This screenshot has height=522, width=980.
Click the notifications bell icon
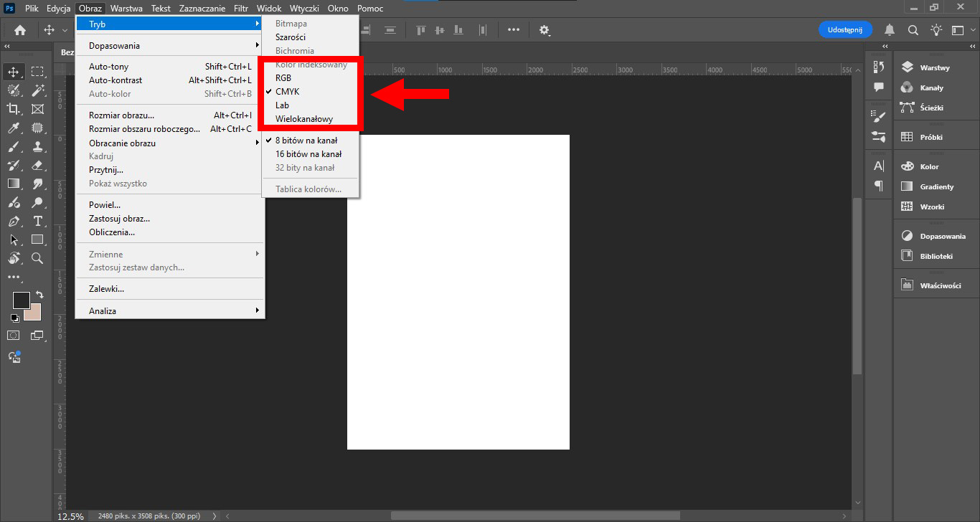(x=890, y=30)
